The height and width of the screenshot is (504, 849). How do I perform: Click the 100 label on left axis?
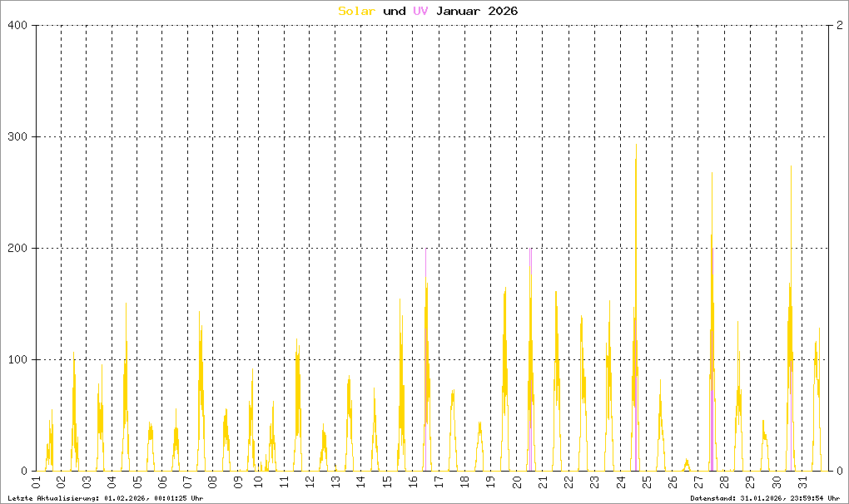tap(18, 360)
